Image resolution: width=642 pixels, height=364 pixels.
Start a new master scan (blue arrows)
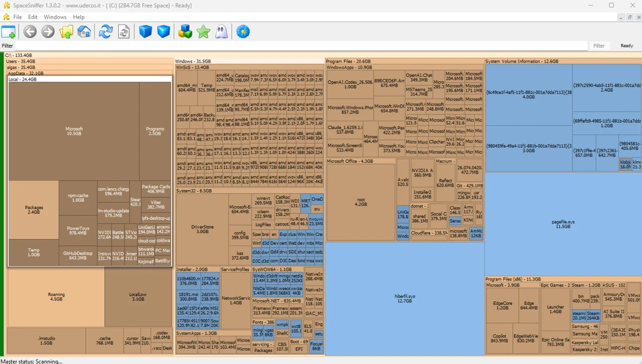pos(106,32)
